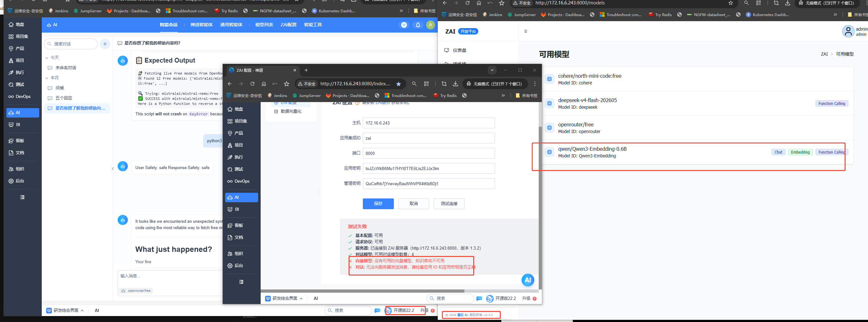Select the qwen/Qwen3-Embedding-0.6B model row
The width and height of the screenshot is (868, 322).
[x=696, y=152]
